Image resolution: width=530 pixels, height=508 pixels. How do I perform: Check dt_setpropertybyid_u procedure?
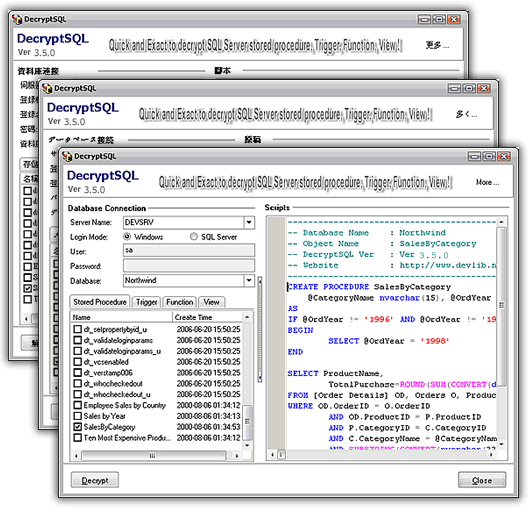[78, 329]
